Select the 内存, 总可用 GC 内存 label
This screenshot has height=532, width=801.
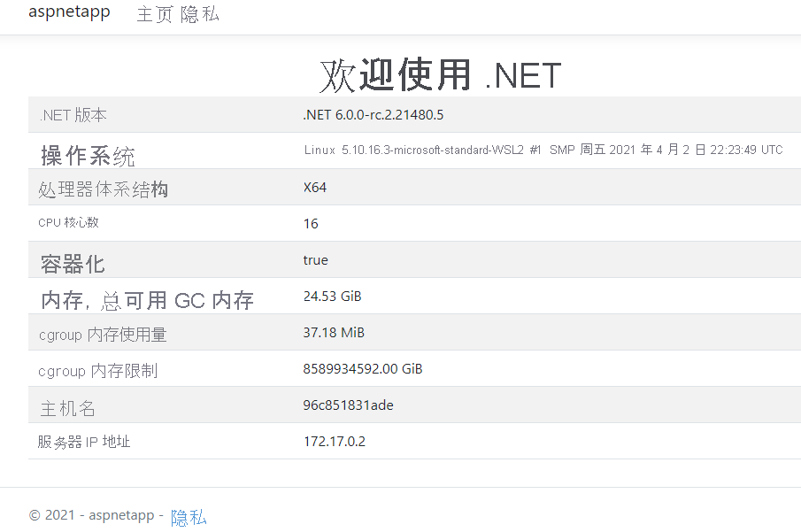[x=147, y=300]
